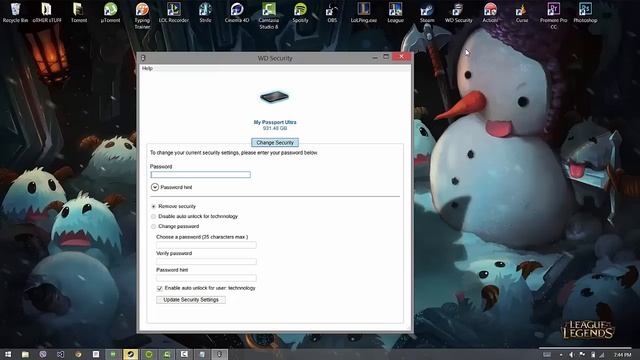This screenshot has width=640, height=360.
Task: Select the Change password option
Action: (x=153, y=227)
